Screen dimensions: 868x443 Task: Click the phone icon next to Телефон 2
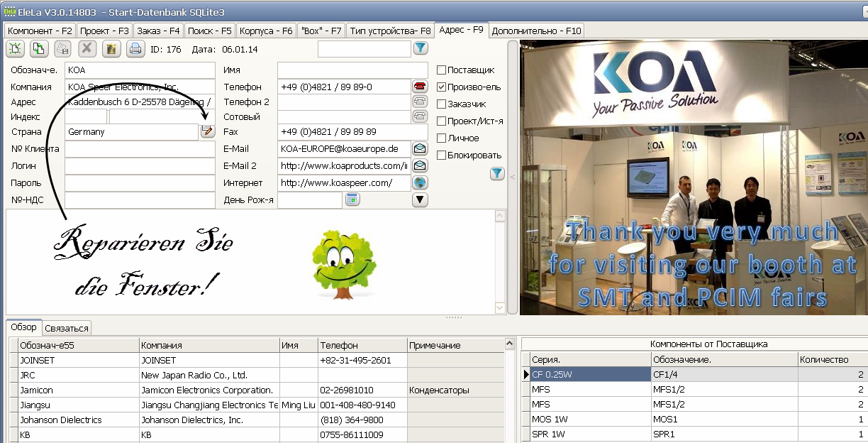420,102
